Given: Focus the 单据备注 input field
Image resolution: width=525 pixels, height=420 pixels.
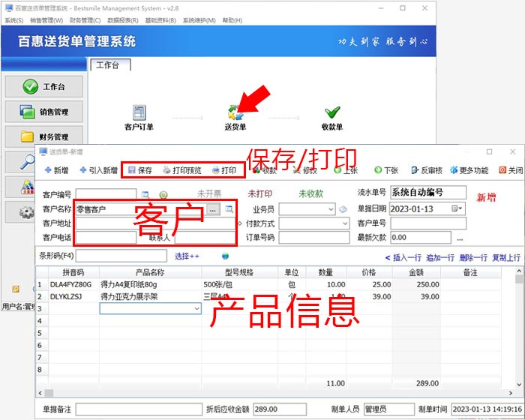Looking at the screenshot, I should (x=139, y=409).
